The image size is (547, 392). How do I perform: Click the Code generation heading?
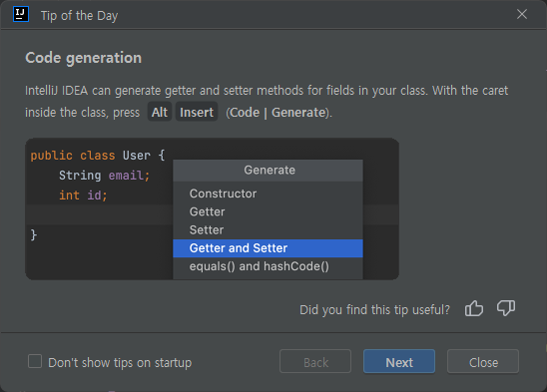pyautogui.click(x=84, y=58)
